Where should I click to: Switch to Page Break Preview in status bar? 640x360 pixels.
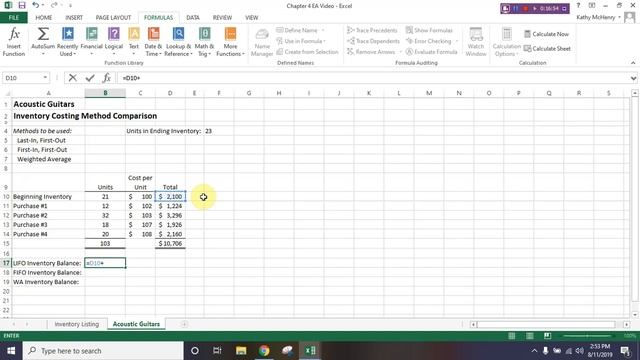(547, 336)
